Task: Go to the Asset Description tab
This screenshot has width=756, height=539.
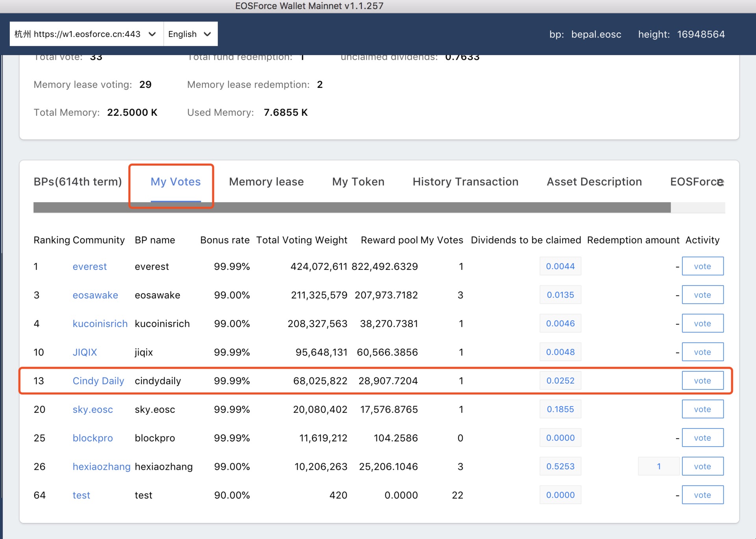Action: pos(594,182)
